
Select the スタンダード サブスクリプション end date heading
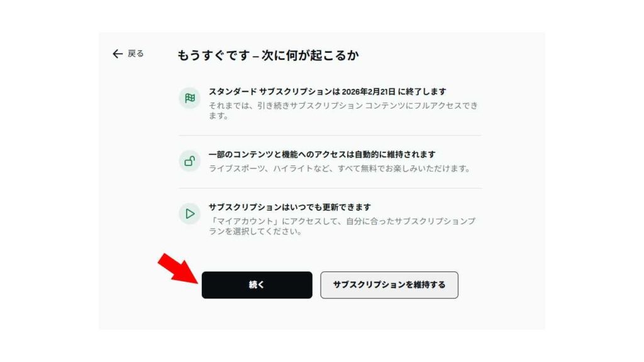coord(327,92)
